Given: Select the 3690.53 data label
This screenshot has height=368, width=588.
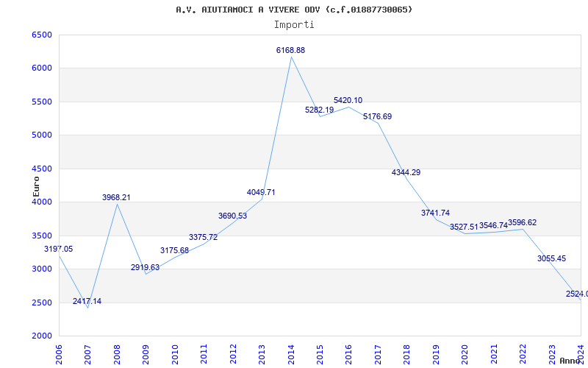Looking at the screenshot, I should coord(232,216).
